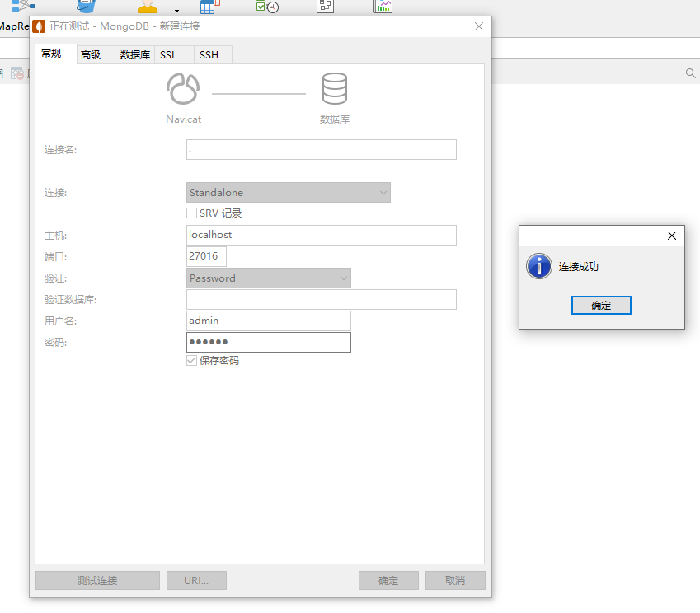Click the 测试连接 button

pyautogui.click(x=98, y=580)
